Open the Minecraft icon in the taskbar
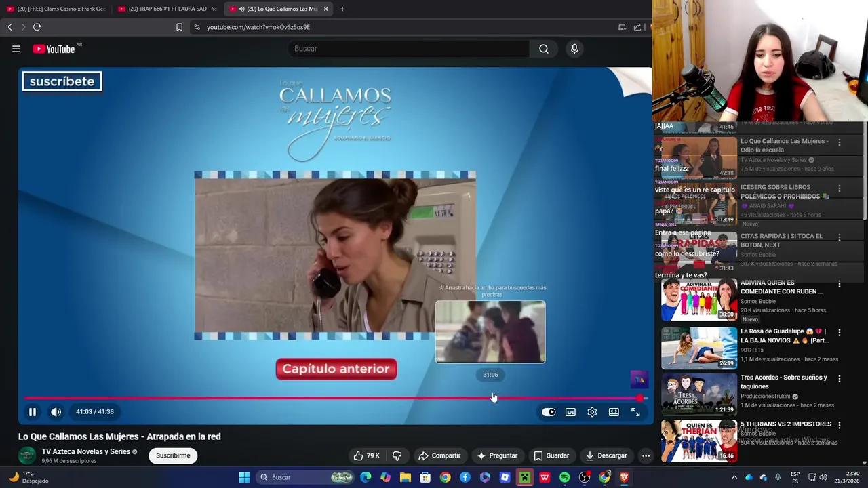868x488 pixels. (x=525, y=477)
